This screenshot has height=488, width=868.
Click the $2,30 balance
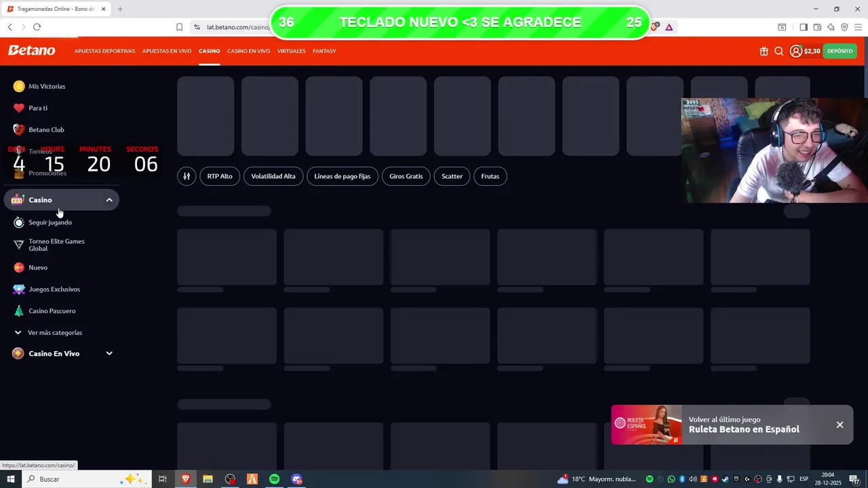[812, 51]
